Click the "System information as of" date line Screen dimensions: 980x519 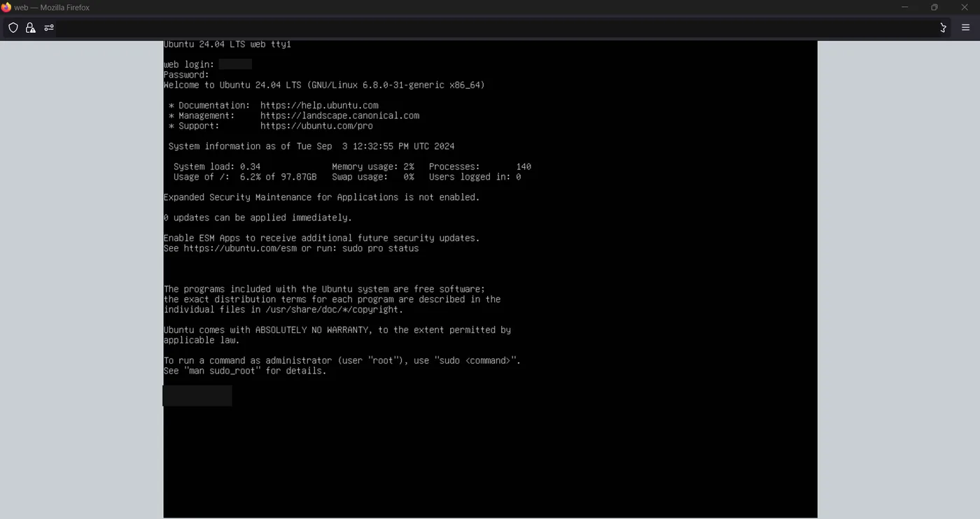click(311, 146)
